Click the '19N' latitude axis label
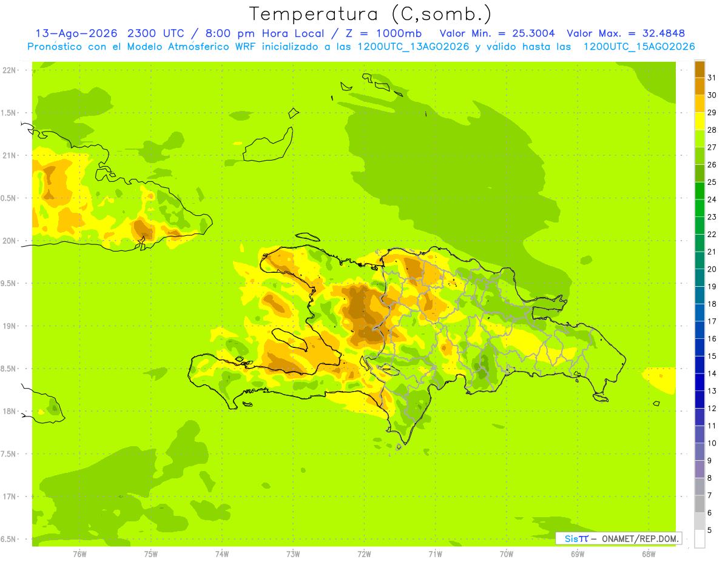 tap(8, 326)
